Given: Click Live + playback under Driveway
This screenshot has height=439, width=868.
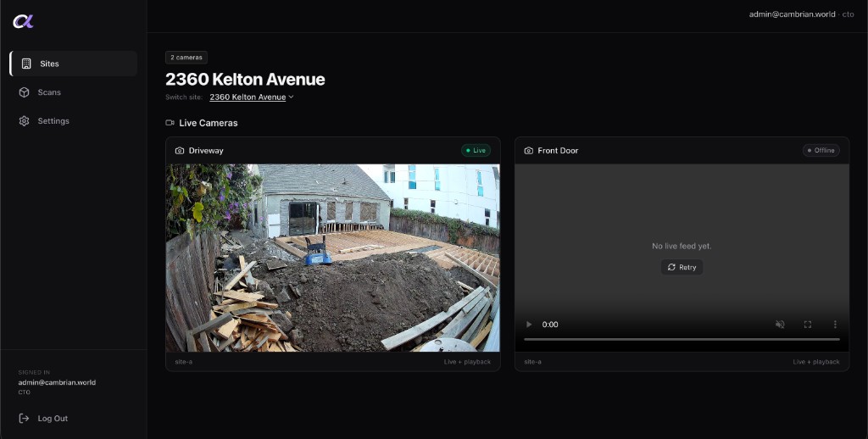Looking at the screenshot, I should coord(467,362).
